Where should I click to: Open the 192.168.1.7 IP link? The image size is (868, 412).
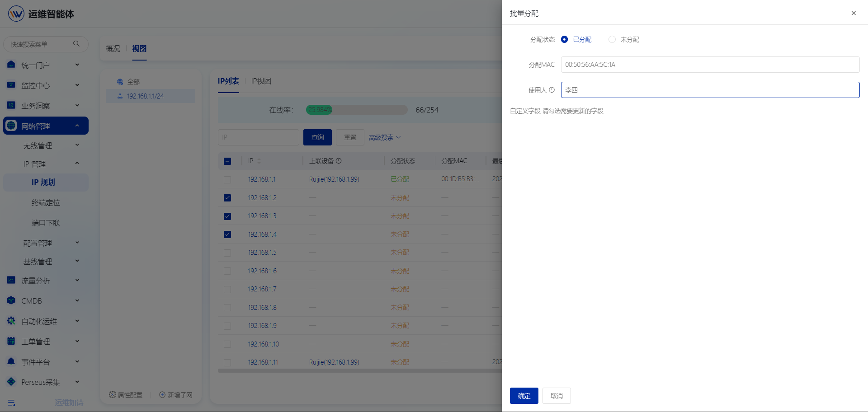262,289
